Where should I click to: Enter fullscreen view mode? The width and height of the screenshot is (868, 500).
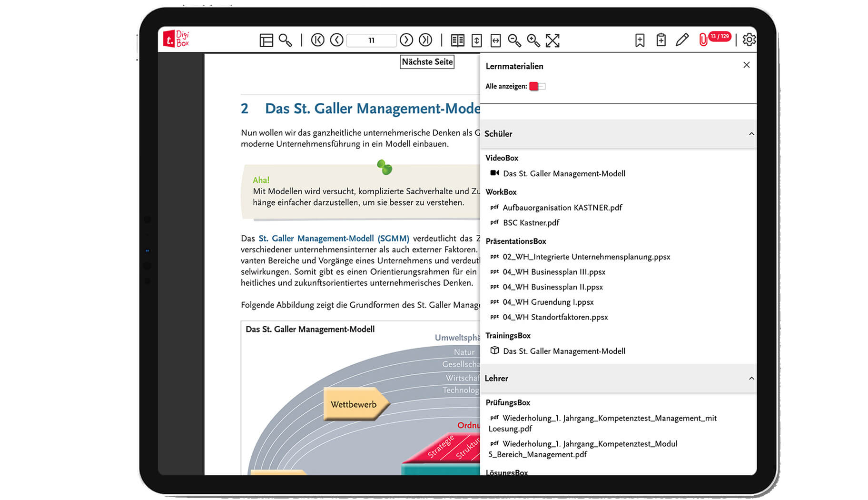pos(552,41)
